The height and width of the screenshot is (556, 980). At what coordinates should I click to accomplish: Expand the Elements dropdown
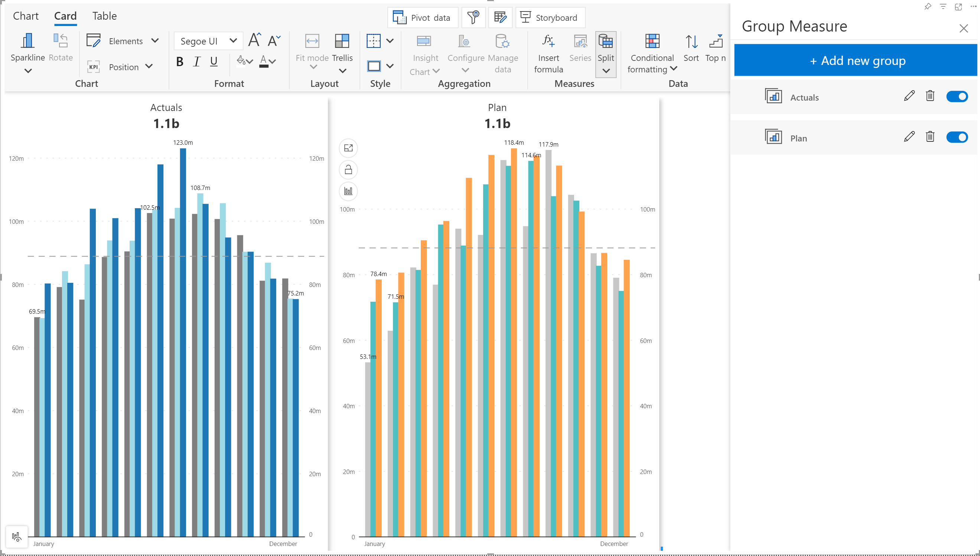(x=154, y=41)
